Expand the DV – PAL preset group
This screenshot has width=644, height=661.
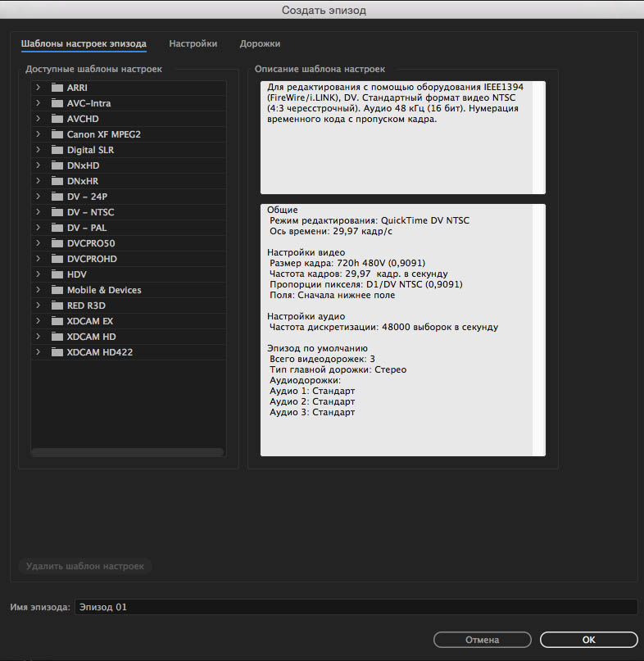point(38,228)
